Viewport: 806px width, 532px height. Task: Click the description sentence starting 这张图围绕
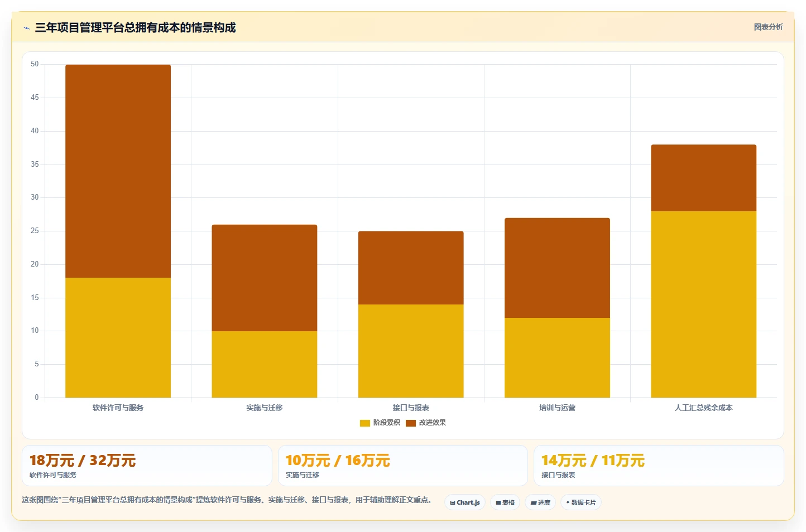click(228, 500)
